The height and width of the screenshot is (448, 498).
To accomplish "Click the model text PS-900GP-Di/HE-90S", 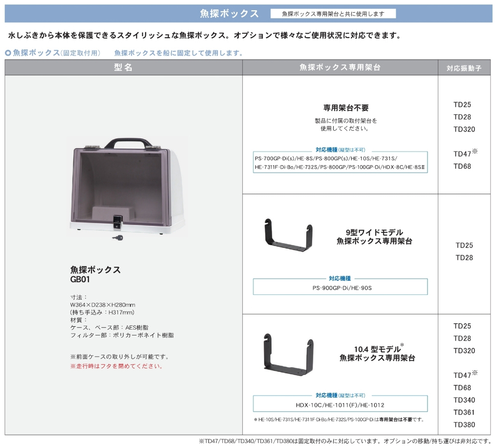I will tap(342, 288).
